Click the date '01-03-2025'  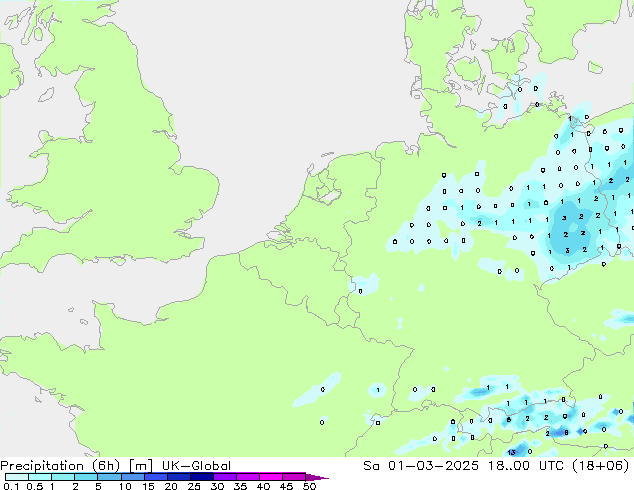pos(433,466)
